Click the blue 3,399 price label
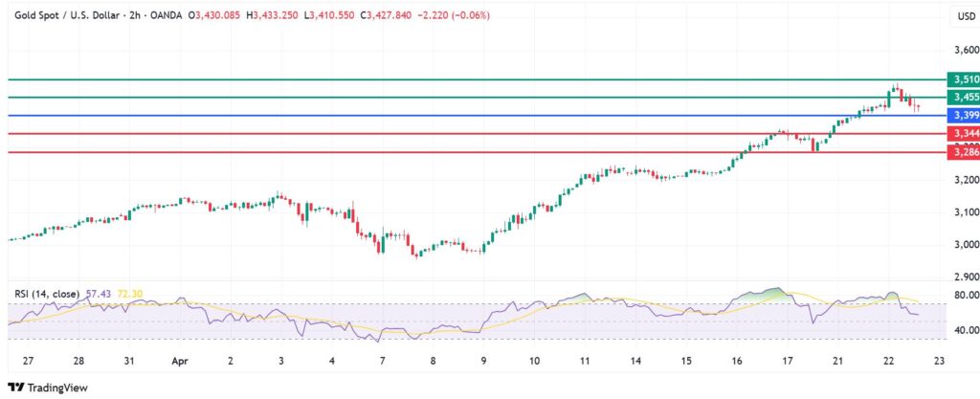The height and width of the screenshot is (399, 980). click(961, 116)
